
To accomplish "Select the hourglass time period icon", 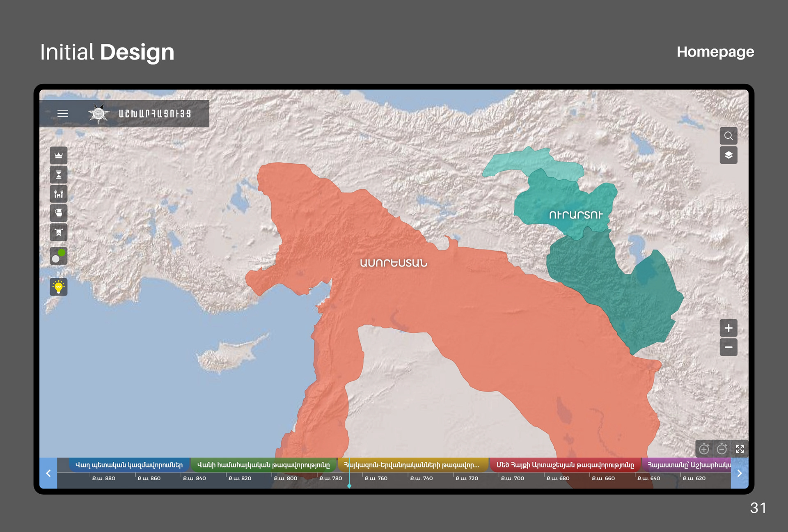I will (59, 174).
